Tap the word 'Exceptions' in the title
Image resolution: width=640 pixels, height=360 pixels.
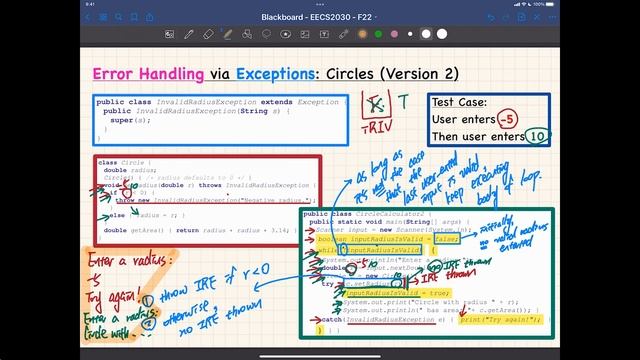pyautogui.click(x=275, y=74)
